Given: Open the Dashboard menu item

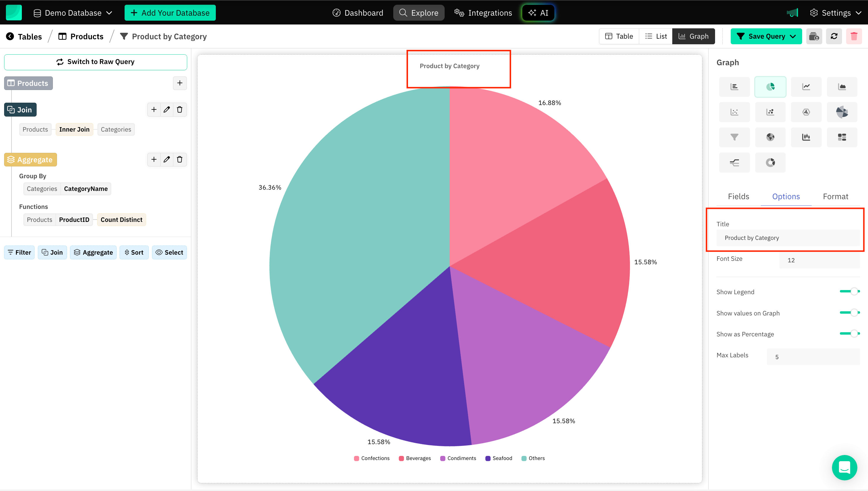Looking at the screenshot, I should (358, 12).
